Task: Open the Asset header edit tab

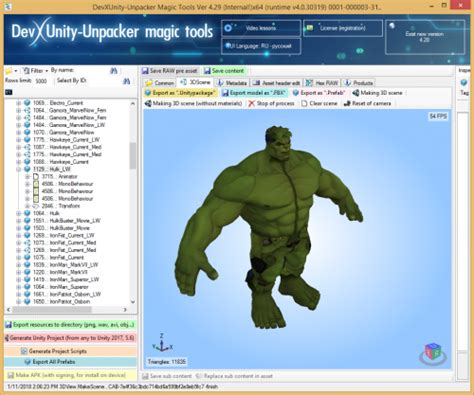Action: pyautogui.click(x=277, y=83)
